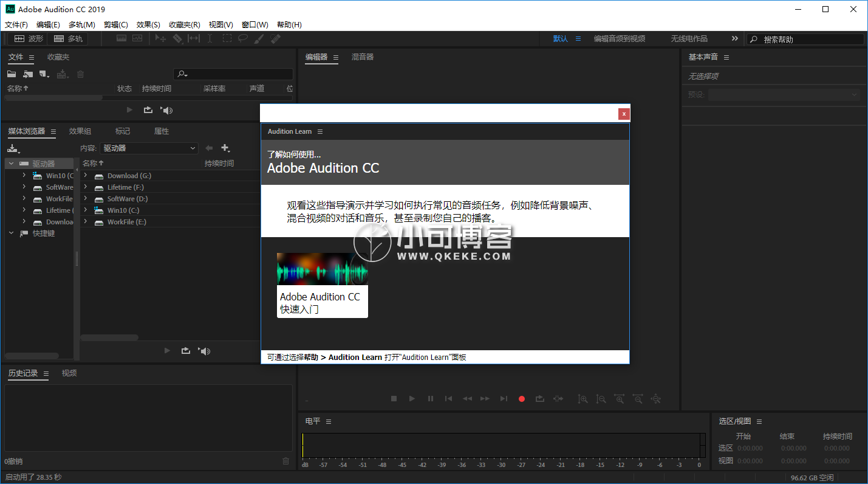This screenshot has height=484, width=868.
Task: Click the Files panel search field
Action: [233, 74]
